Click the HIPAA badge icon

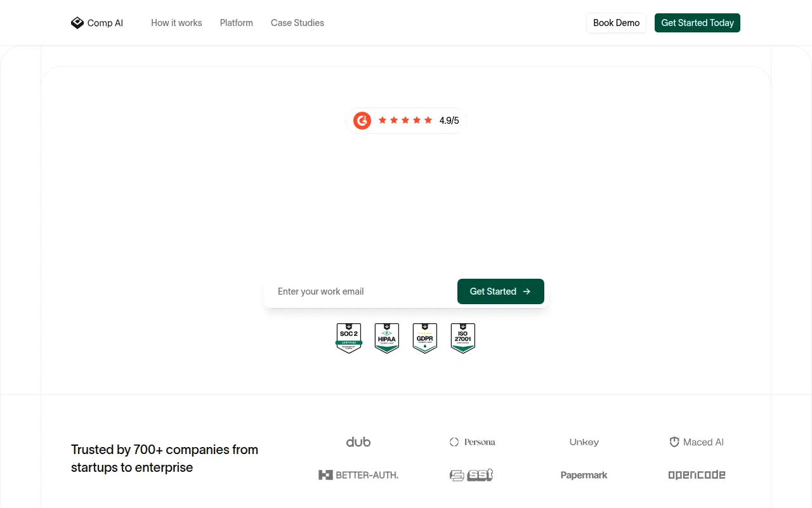coord(387,338)
